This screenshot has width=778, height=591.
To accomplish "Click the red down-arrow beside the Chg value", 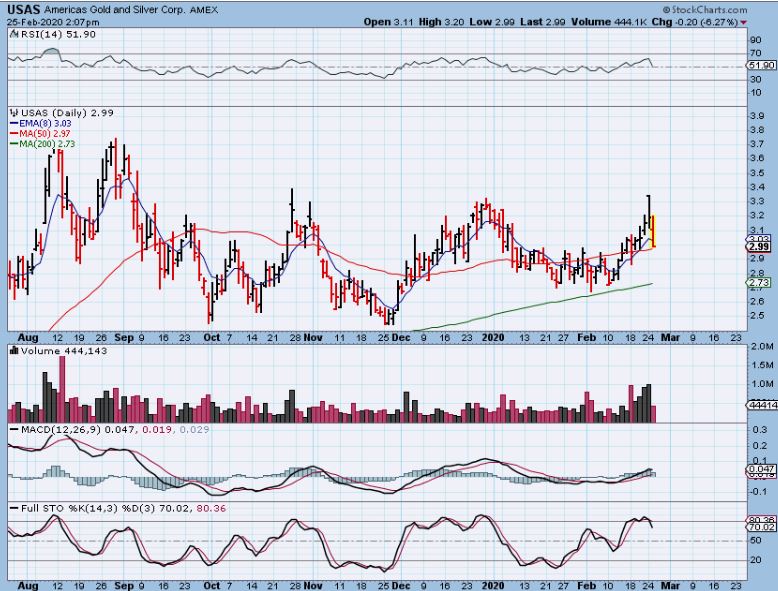I will pyautogui.click(x=743, y=22).
